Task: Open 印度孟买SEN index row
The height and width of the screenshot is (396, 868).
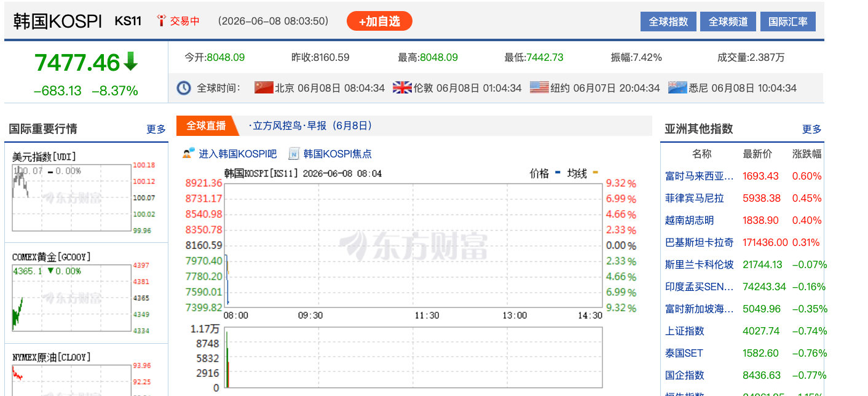Action: point(742,287)
